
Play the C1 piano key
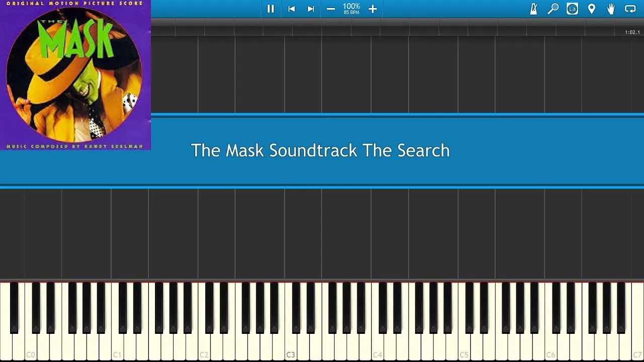(117, 347)
